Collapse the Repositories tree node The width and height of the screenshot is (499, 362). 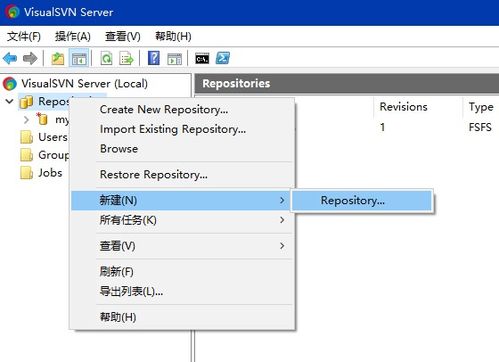click(x=10, y=101)
